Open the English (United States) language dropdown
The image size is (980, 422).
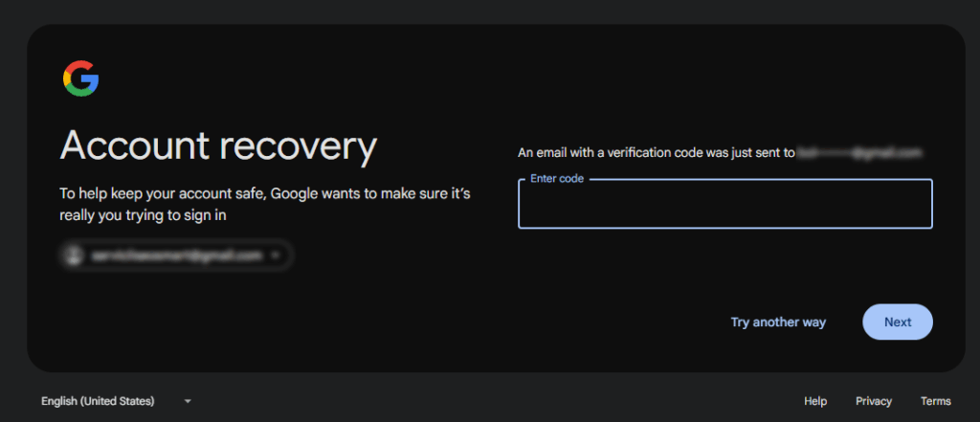click(116, 401)
